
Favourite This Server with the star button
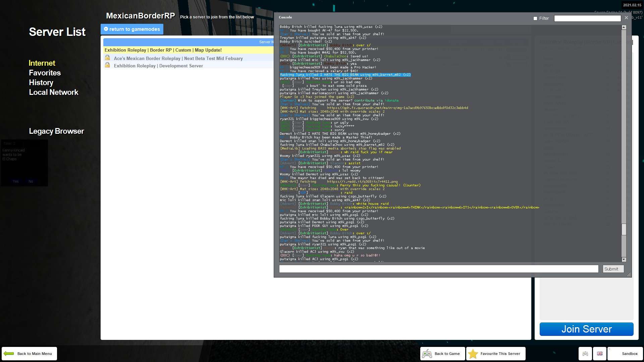(x=496, y=354)
